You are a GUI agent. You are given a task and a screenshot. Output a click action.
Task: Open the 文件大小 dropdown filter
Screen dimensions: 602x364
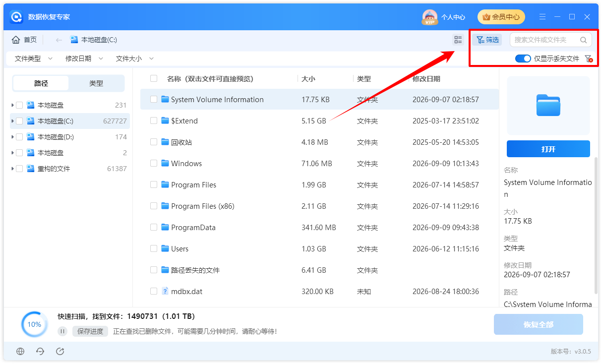pos(134,59)
